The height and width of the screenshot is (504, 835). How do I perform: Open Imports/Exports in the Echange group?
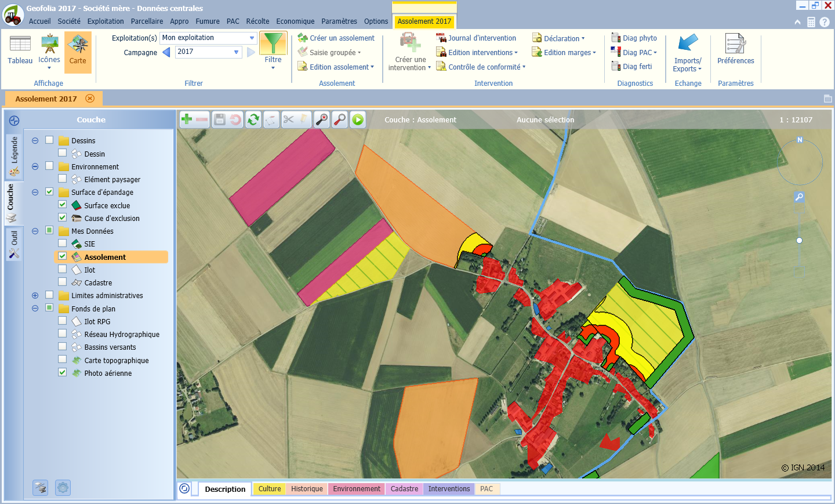coord(687,52)
